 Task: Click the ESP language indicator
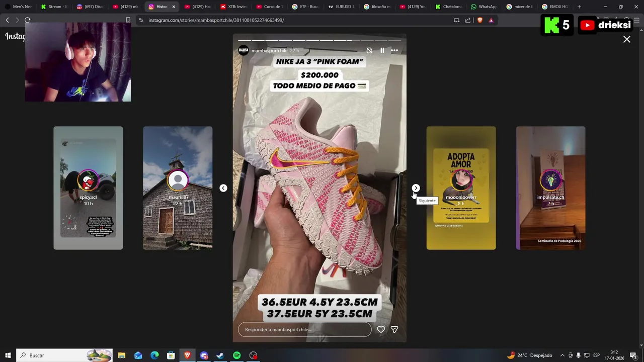597,355
